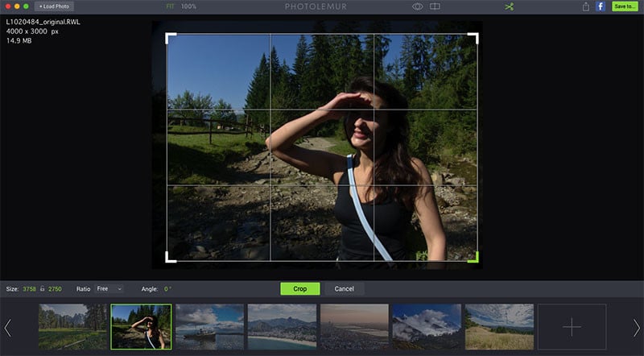Viewport: 644px width, 356px height.
Task: Cancel the crop operation
Action: [x=345, y=288]
